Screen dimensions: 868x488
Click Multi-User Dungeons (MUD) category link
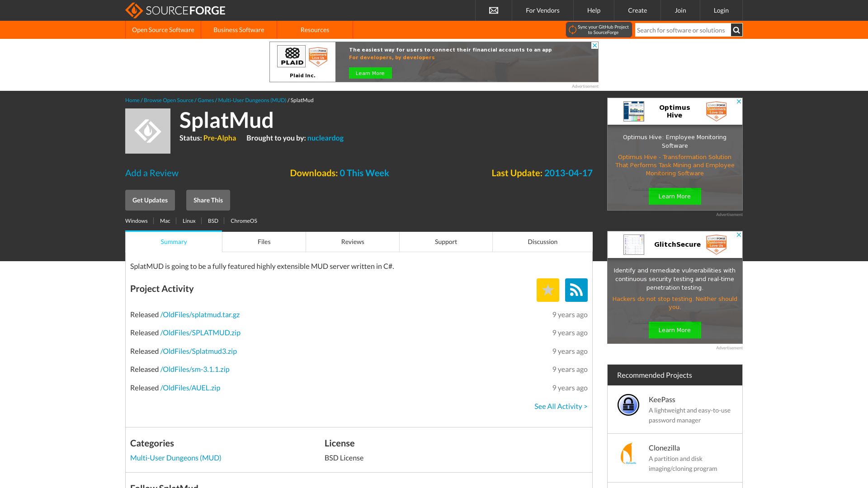(x=176, y=458)
